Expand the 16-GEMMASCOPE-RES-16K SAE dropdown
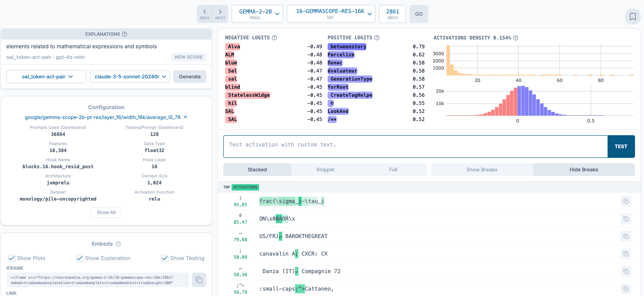Image resolution: width=644 pixels, height=296 pixels. [331, 14]
